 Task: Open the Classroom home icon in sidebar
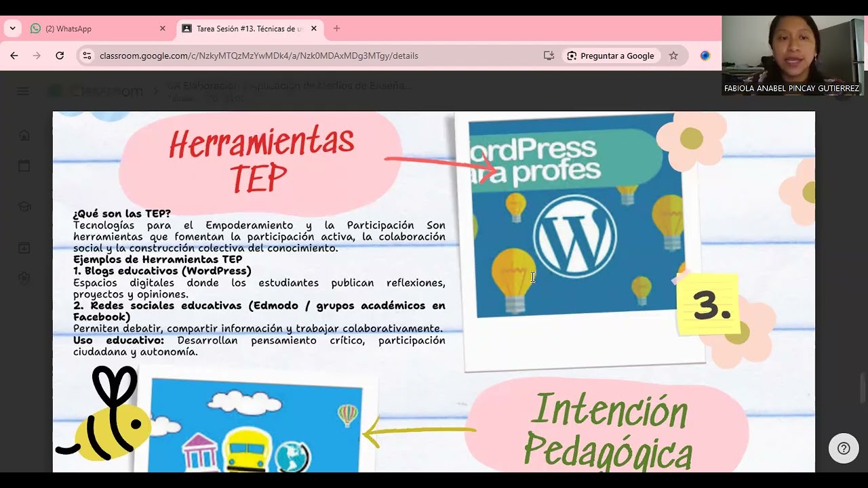[24, 135]
